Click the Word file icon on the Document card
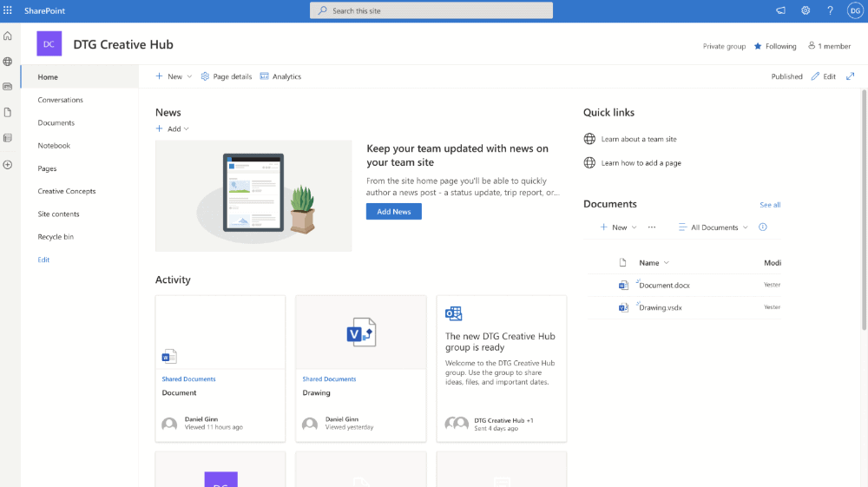The image size is (868, 487). click(x=169, y=357)
